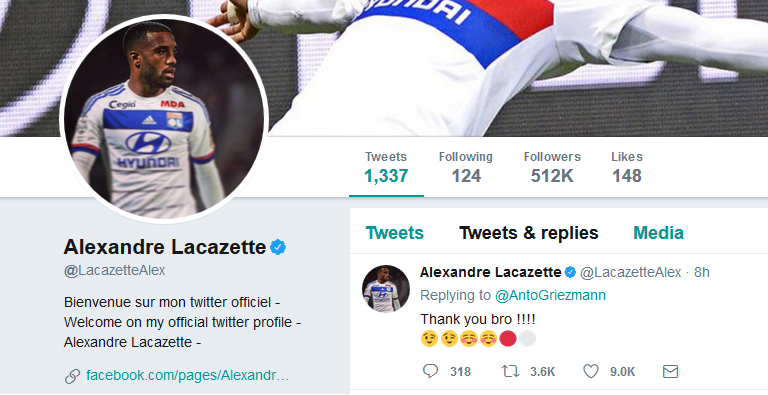The height and width of the screenshot is (395, 768).
Task: Switch to the Media tab
Action: click(x=658, y=233)
